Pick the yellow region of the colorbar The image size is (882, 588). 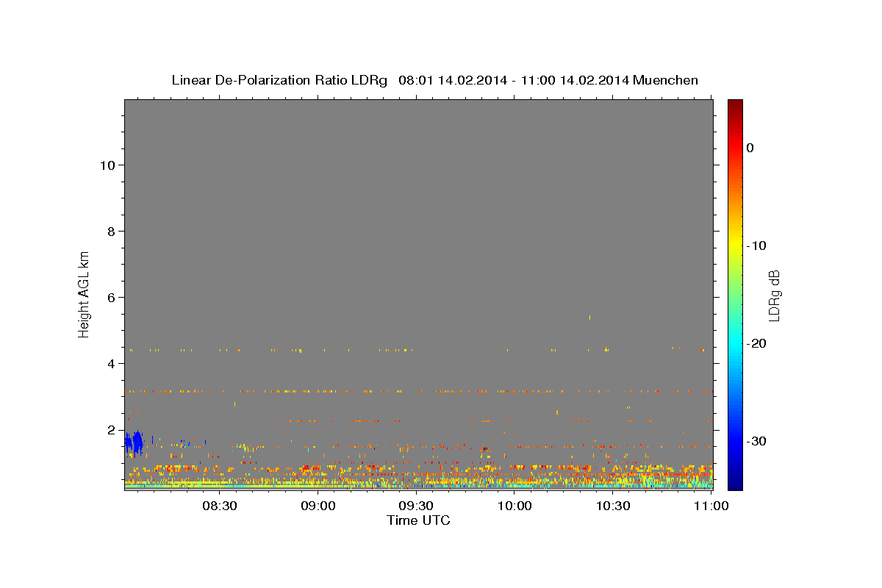(x=735, y=243)
